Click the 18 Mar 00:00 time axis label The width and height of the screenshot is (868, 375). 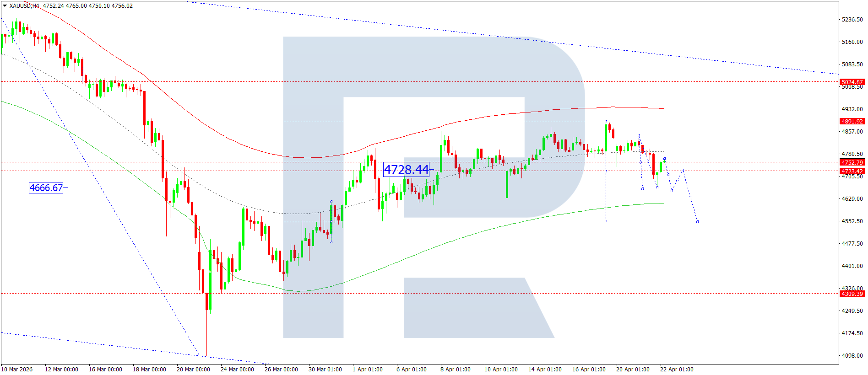tap(149, 370)
